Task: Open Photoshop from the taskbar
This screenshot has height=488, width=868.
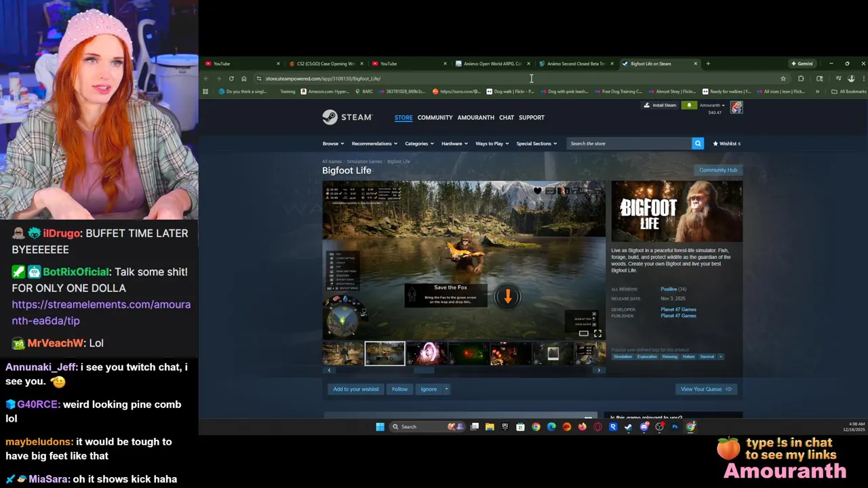Action: [x=675, y=426]
